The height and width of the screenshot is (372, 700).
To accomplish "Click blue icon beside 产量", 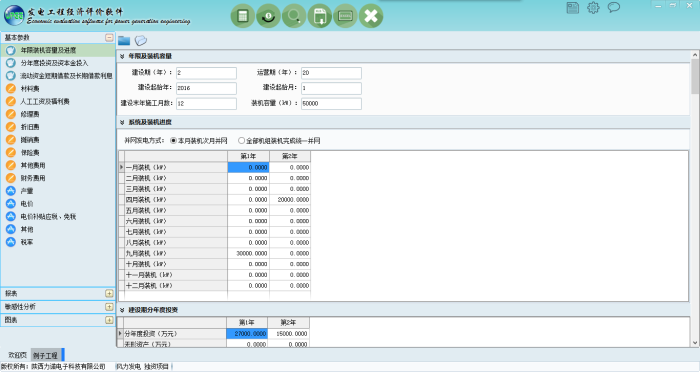I will [x=11, y=191].
